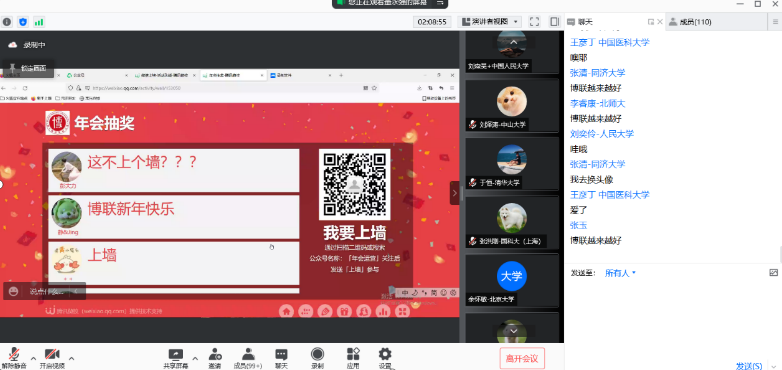This screenshot has height=370, width=782.
Task: Click the pencil edit icon on lottery wall
Action: (x=325, y=311)
